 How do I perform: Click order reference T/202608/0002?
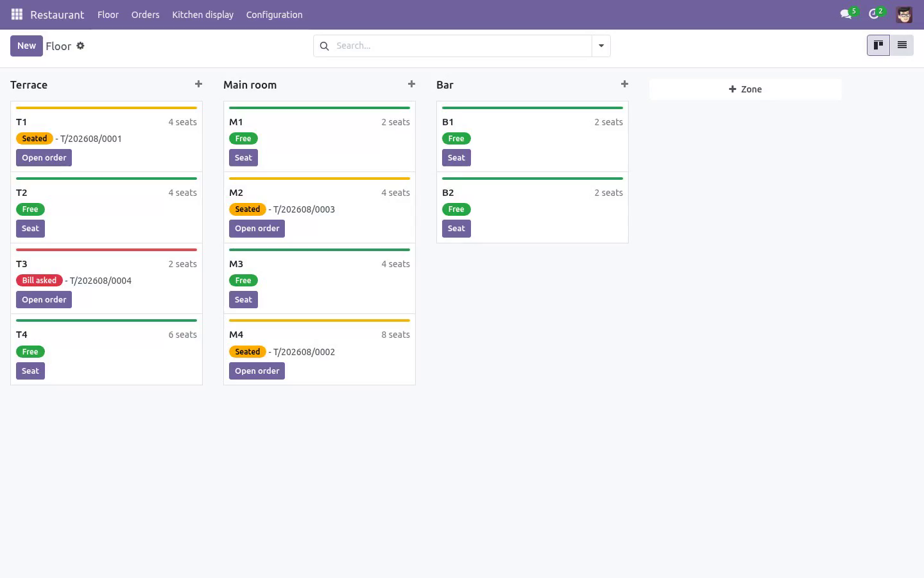coord(304,352)
